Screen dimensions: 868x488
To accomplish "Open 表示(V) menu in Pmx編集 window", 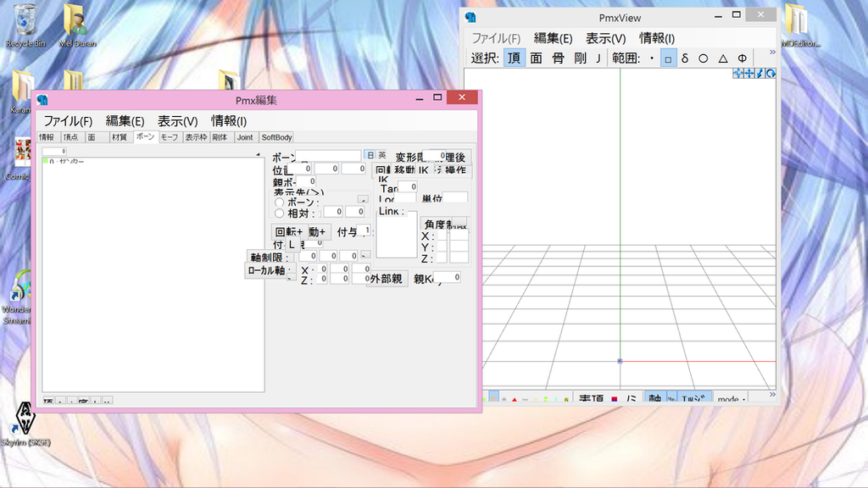I will point(178,120).
